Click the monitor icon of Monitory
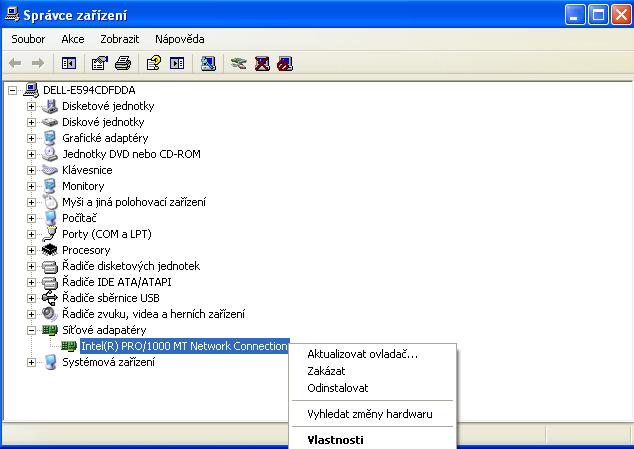The image size is (634, 449). click(x=50, y=186)
